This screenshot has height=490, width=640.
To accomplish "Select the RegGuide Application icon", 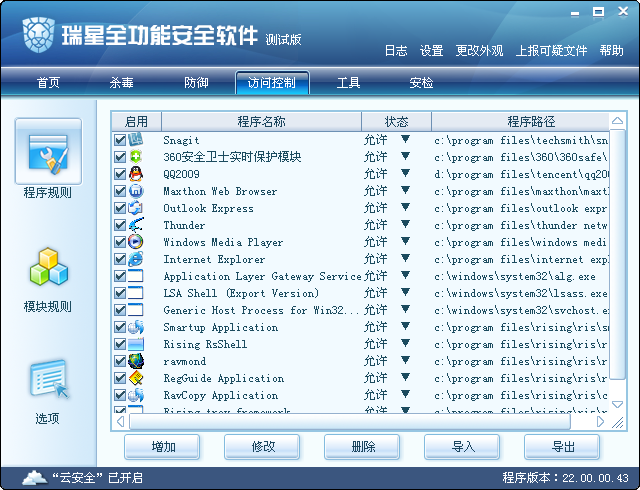I will [x=136, y=378].
